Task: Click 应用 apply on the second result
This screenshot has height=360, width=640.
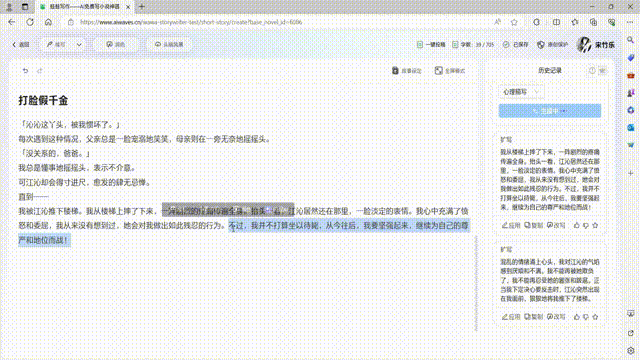Action: click(x=511, y=316)
